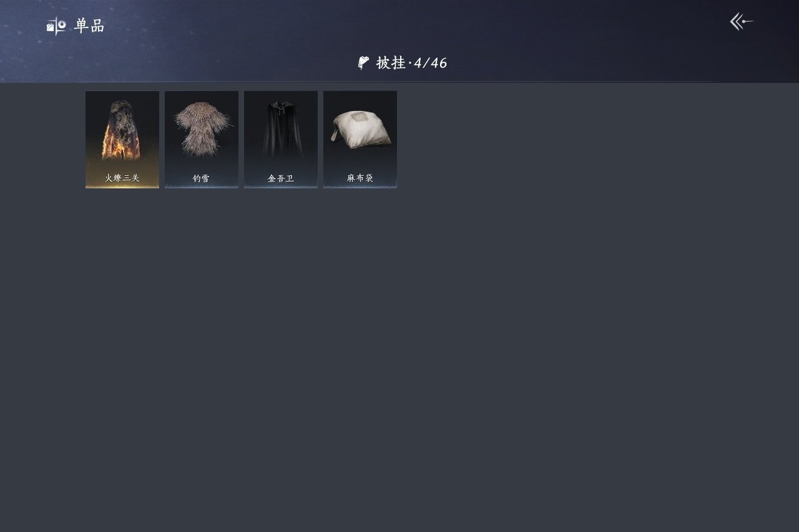This screenshot has width=799, height=532.
Task: Click the 单品 collection icon
Action: (56, 26)
